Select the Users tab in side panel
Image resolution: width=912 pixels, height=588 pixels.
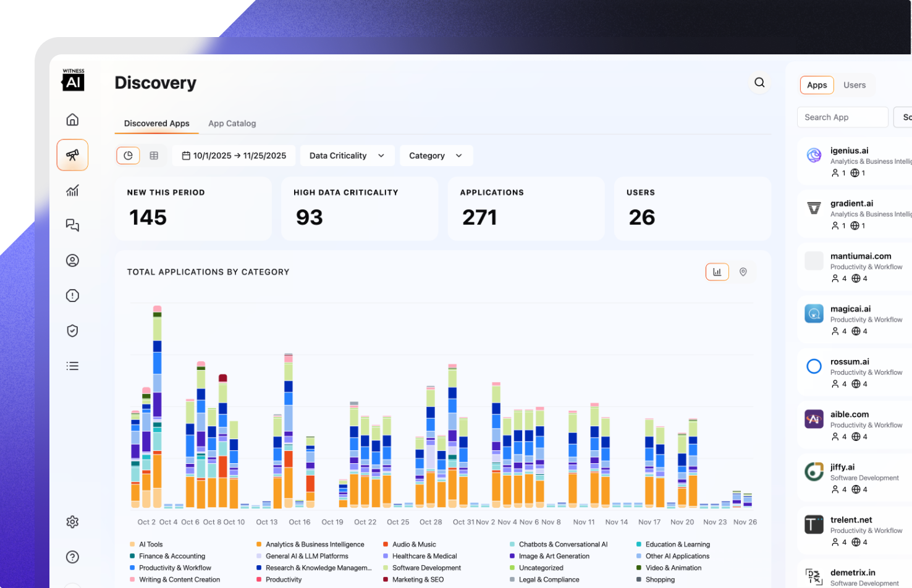854,85
